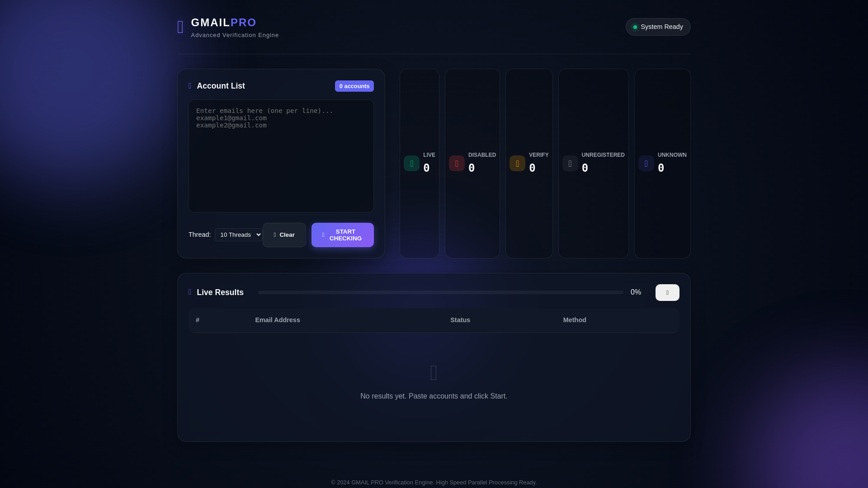Viewport: 868px width, 488px height.
Task: Click the UNREGISTERED status icon
Action: coord(570,164)
